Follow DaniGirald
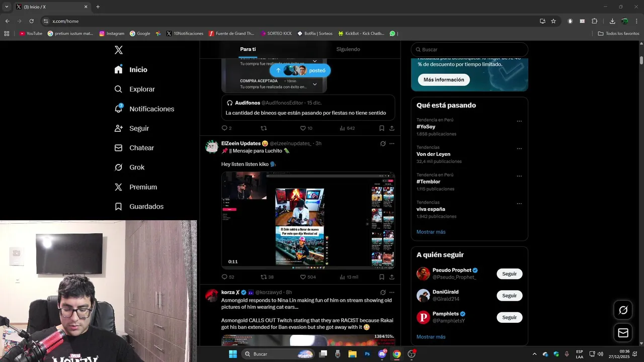644x362 pixels. tap(509, 296)
